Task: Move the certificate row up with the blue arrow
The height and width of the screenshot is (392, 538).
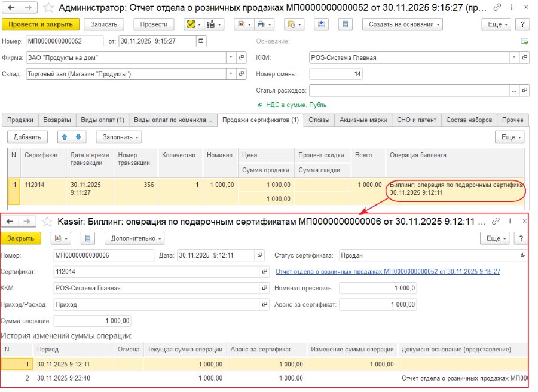Action: [65, 137]
